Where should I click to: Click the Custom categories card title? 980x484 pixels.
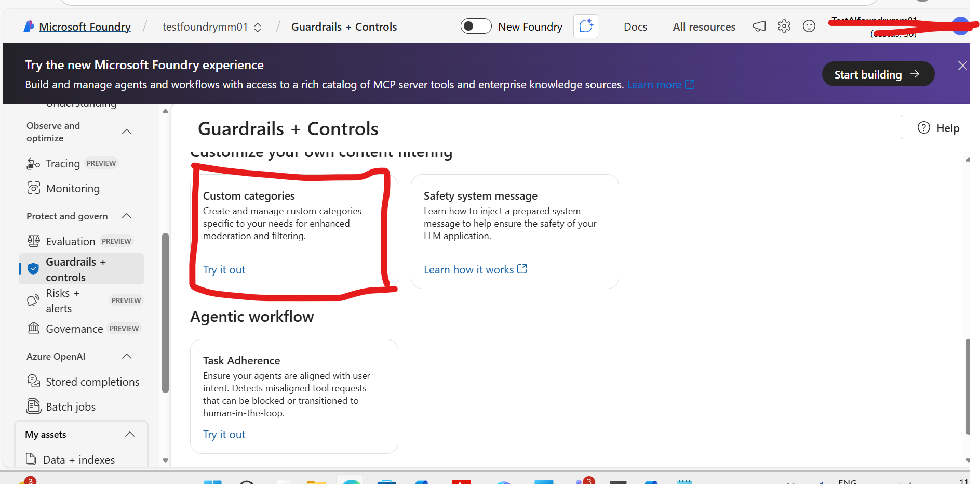pos(249,196)
